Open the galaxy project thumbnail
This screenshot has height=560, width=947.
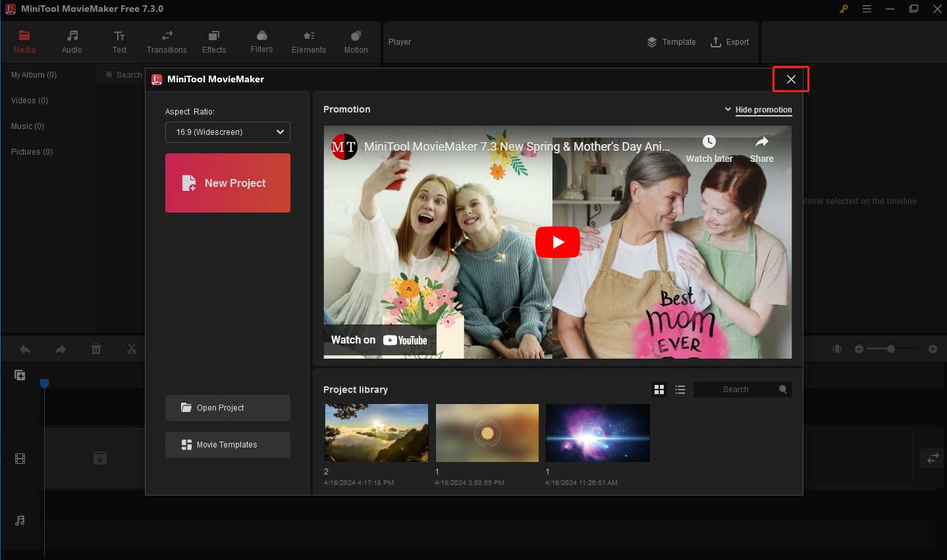coord(598,433)
